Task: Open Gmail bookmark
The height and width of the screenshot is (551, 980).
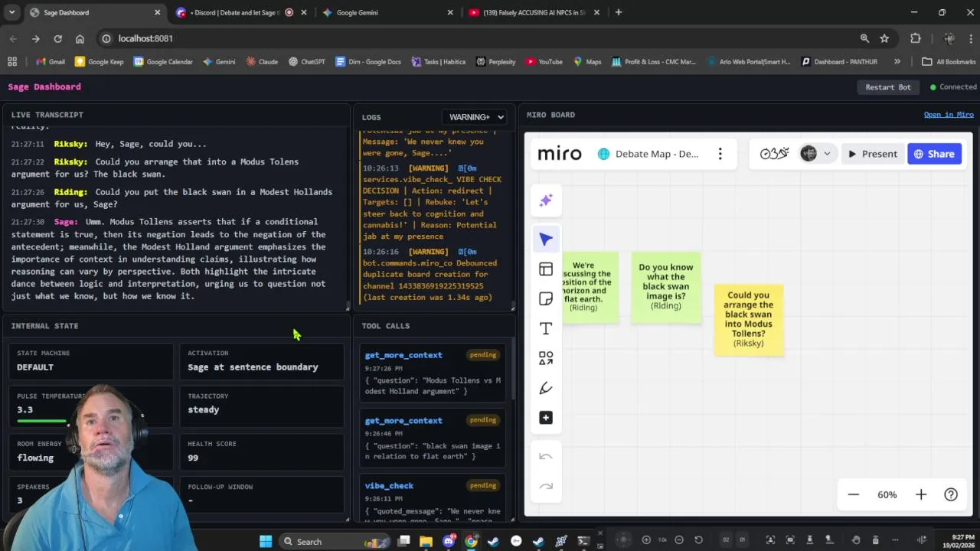Action: point(49,61)
